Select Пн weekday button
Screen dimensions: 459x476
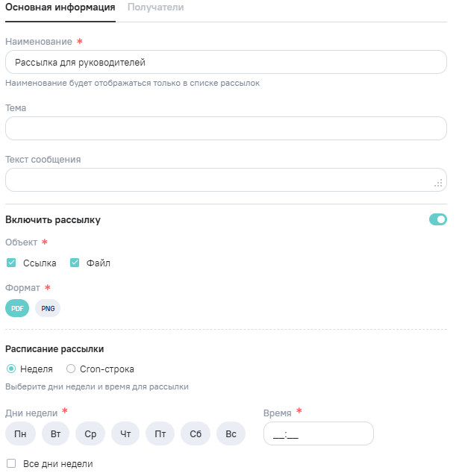20,433
